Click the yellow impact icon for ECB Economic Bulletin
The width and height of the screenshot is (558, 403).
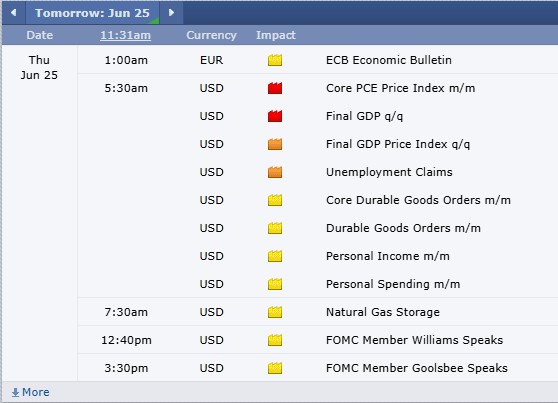click(275, 60)
